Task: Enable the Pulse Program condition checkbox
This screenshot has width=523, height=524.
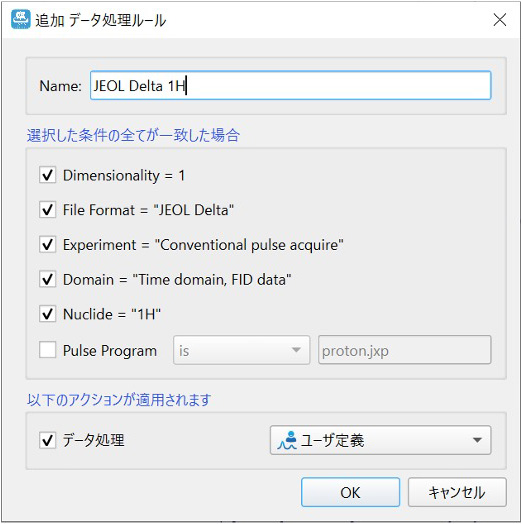Action: coord(47,350)
